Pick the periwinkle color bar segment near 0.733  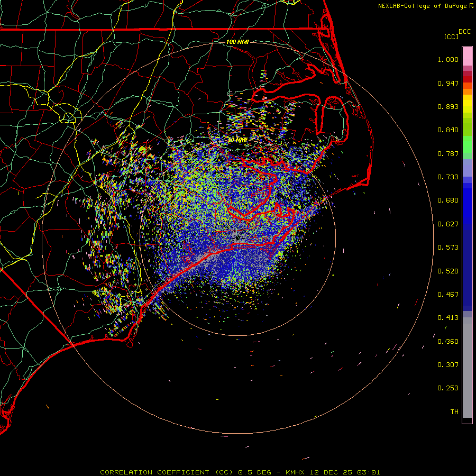point(467,168)
